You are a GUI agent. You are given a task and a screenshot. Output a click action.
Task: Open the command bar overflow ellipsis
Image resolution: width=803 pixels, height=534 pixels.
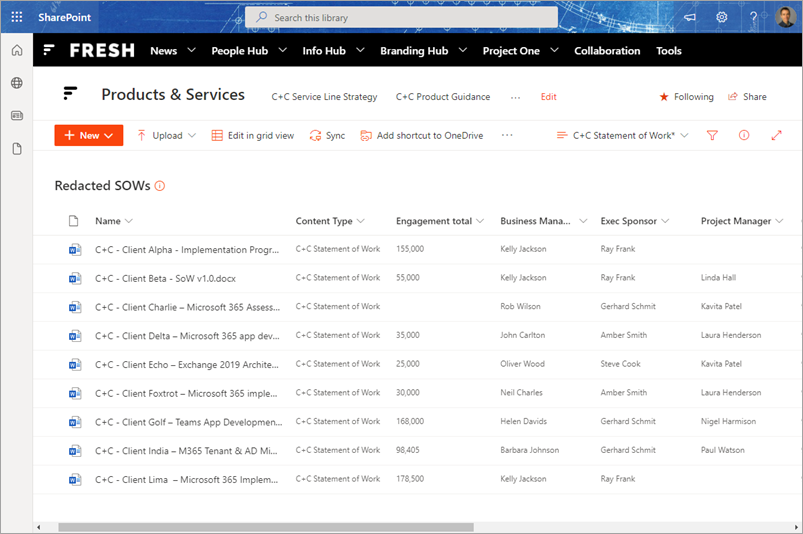[x=507, y=135]
